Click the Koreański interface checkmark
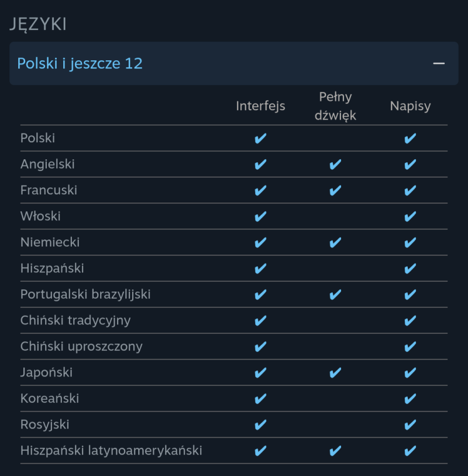468x476 pixels. [260, 399]
